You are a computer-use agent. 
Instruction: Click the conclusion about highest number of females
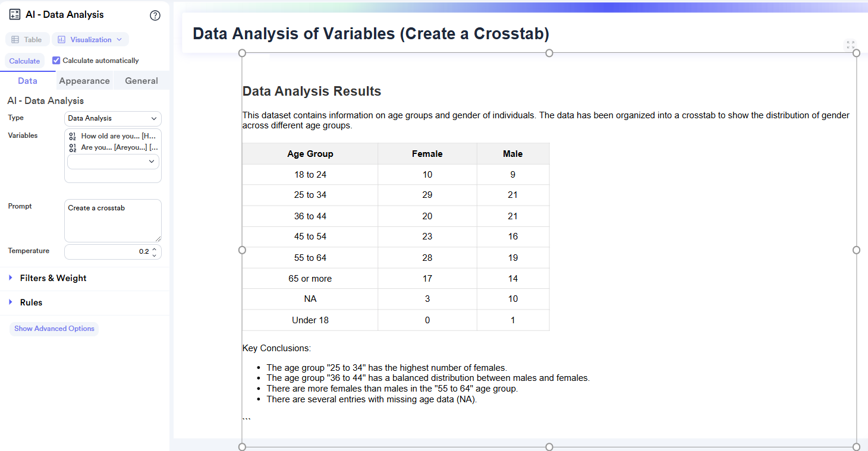coord(386,368)
